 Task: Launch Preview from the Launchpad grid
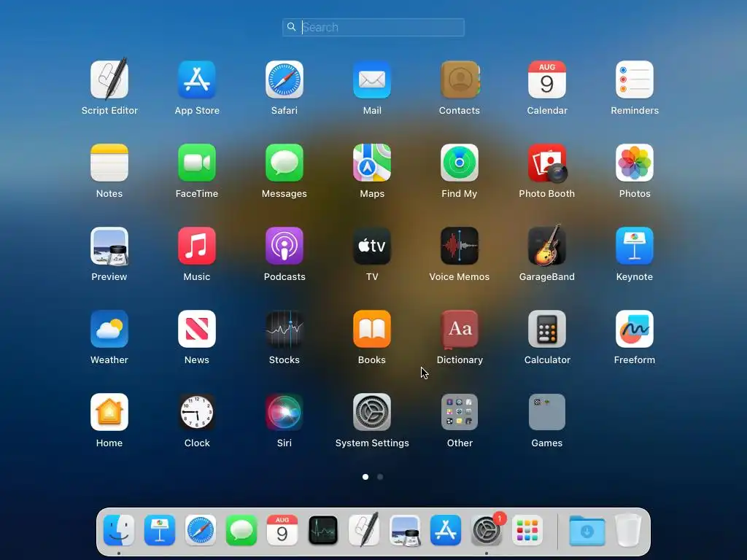point(109,246)
